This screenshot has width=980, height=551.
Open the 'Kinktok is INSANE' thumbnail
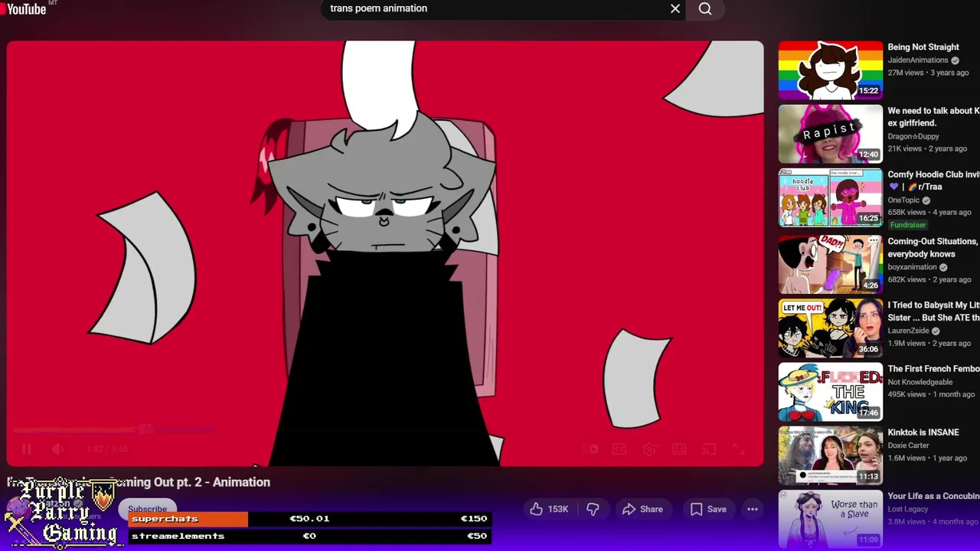coord(831,455)
